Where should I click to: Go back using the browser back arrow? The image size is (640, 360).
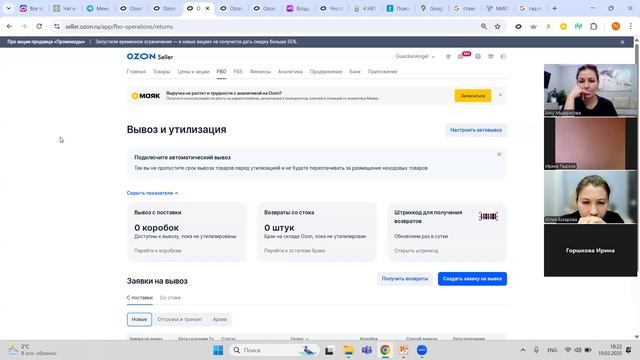[9, 27]
